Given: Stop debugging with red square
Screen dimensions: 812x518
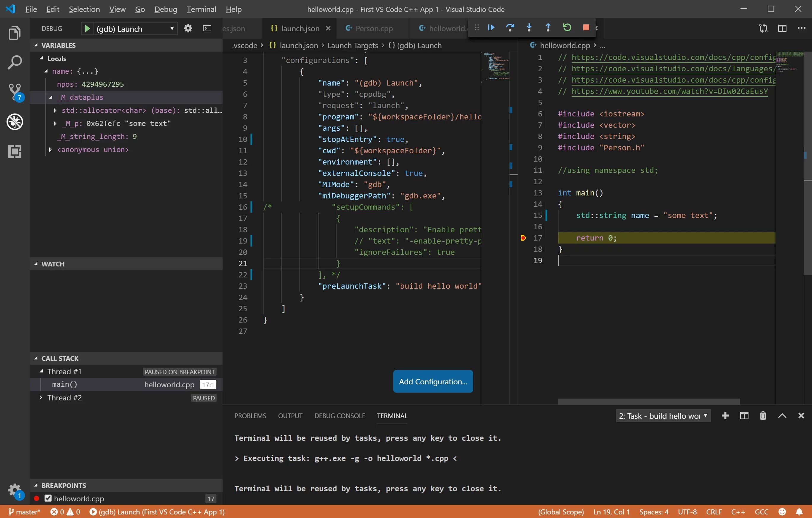Looking at the screenshot, I should coord(586,28).
